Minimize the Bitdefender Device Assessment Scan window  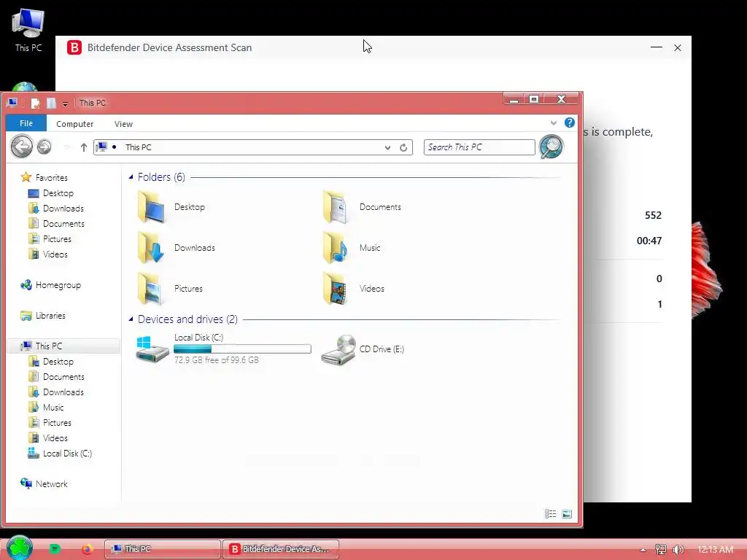pyautogui.click(x=657, y=47)
